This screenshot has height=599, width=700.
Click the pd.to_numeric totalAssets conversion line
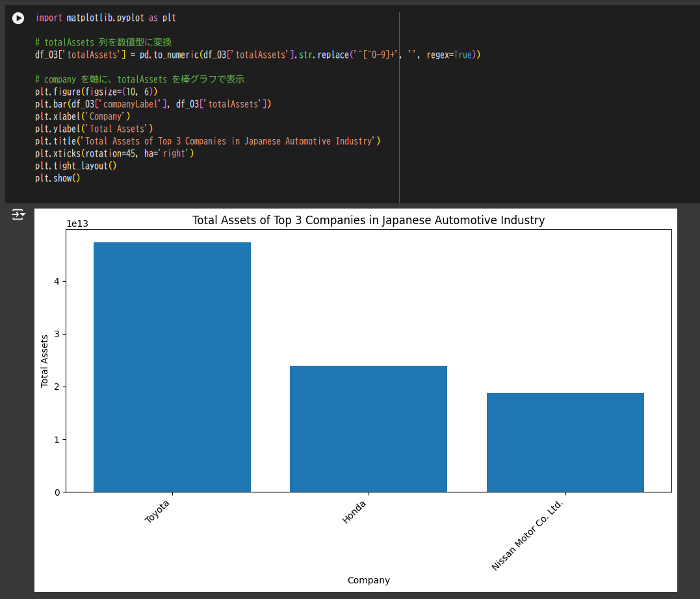[x=257, y=55]
